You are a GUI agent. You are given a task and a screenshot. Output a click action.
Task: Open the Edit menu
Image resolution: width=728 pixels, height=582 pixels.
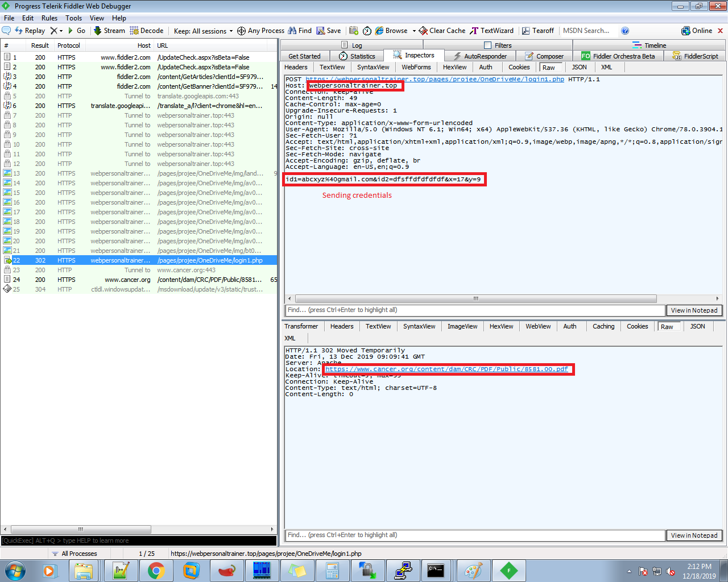pos(28,18)
